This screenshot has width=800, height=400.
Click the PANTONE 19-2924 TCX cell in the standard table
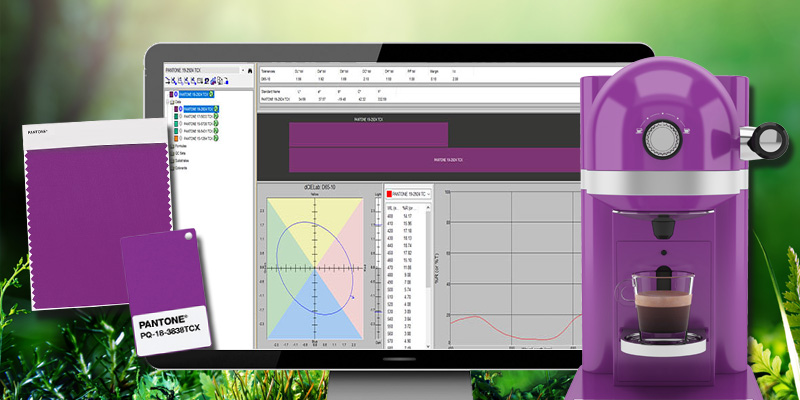coord(274,98)
